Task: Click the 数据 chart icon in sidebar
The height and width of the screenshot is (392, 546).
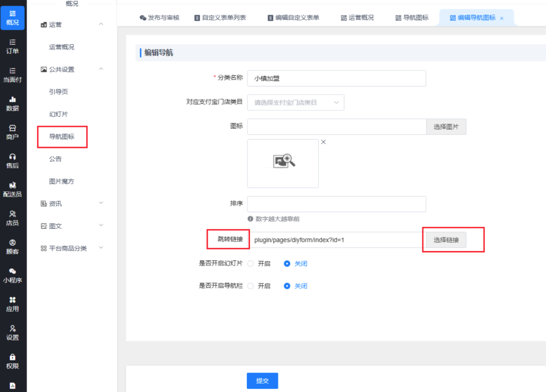Action: tap(13, 103)
